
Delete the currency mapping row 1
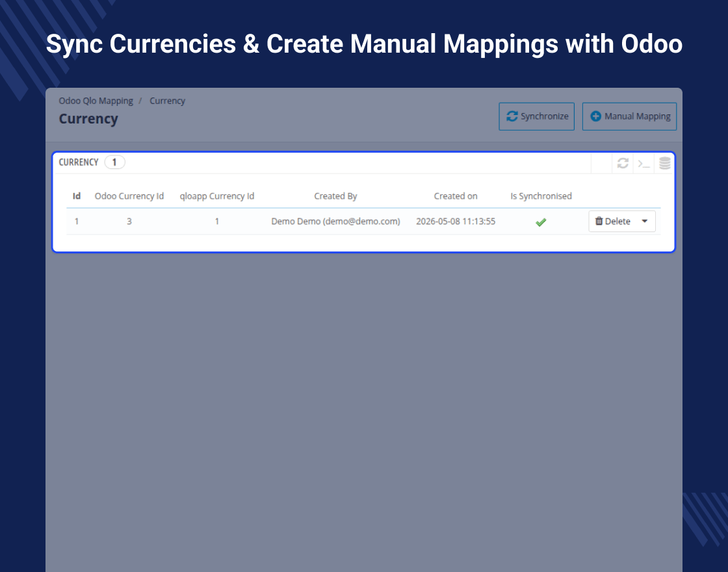[613, 222]
